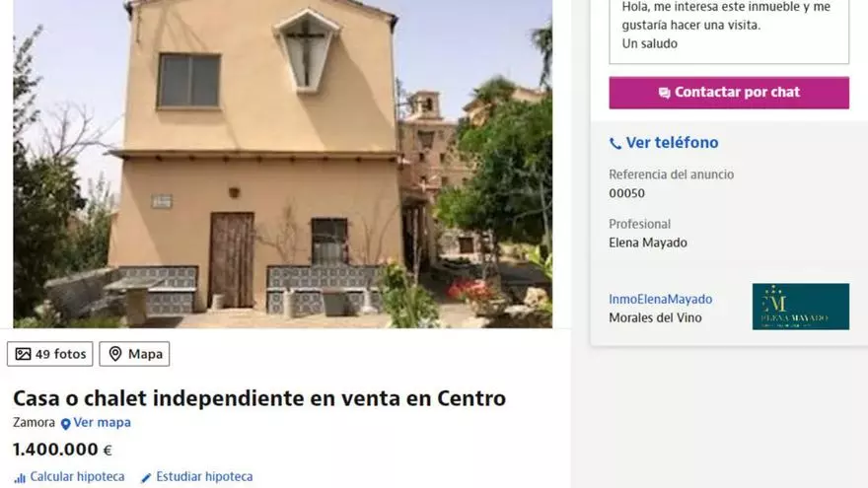Click the chat bubble icon on contact button

[x=664, y=93]
